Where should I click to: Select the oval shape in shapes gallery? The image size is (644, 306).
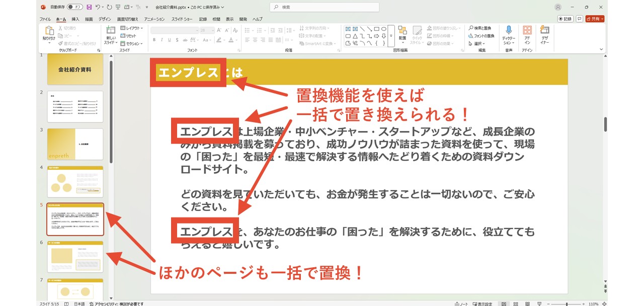(x=383, y=29)
